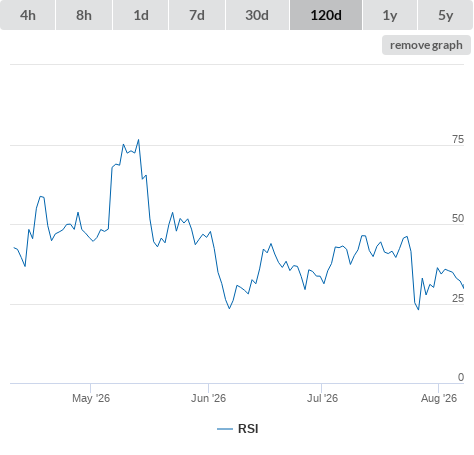Click the 25 level gridline label
This screenshot has height=455, width=474.
click(x=458, y=298)
